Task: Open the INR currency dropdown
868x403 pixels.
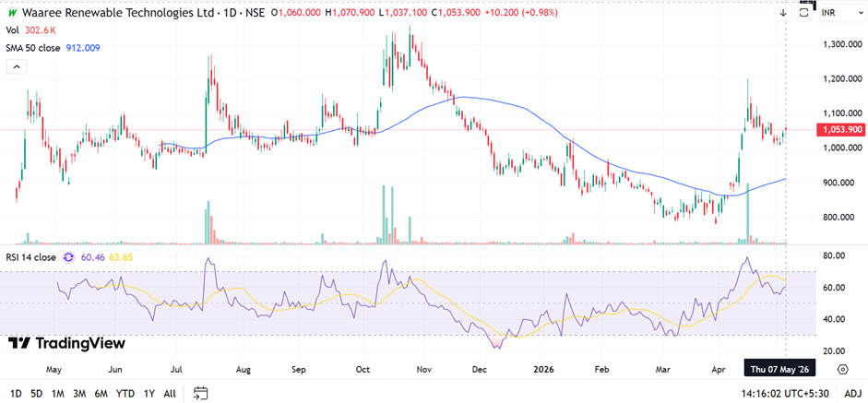Action: pos(841,13)
